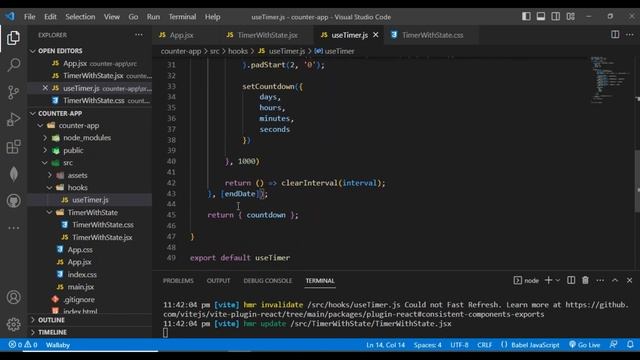640x360 pixels.
Task: Open the Extensions view
Action: click(13, 147)
